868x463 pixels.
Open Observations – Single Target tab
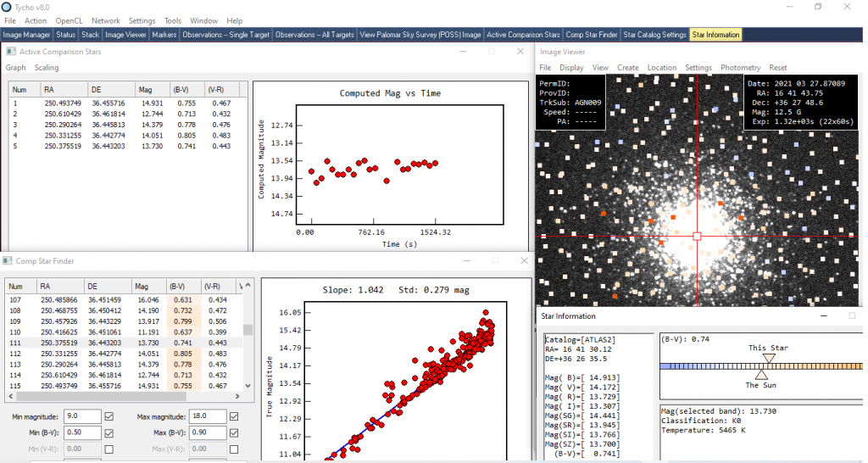(x=225, y=34)
